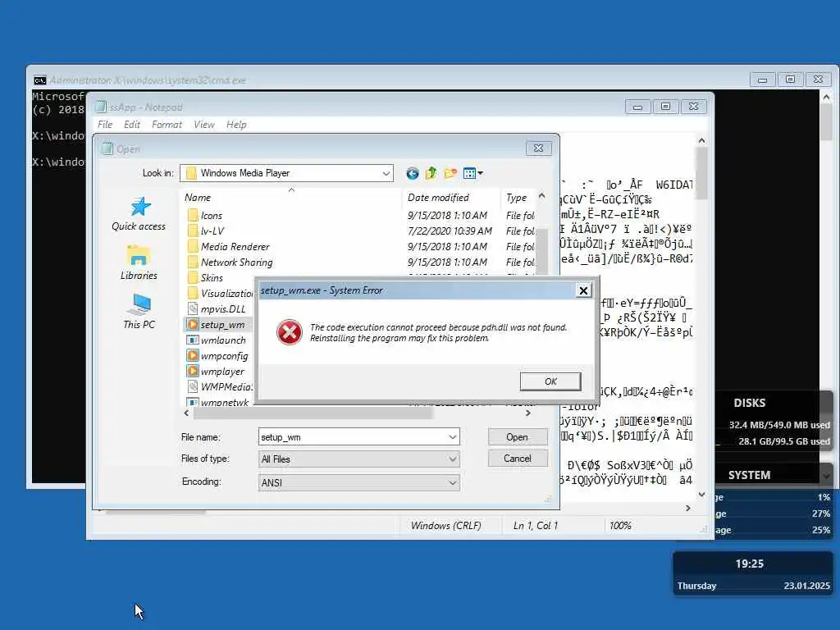
Task: Click Windows (CRLF) in Notepad status bar
Action: (445, 526)
